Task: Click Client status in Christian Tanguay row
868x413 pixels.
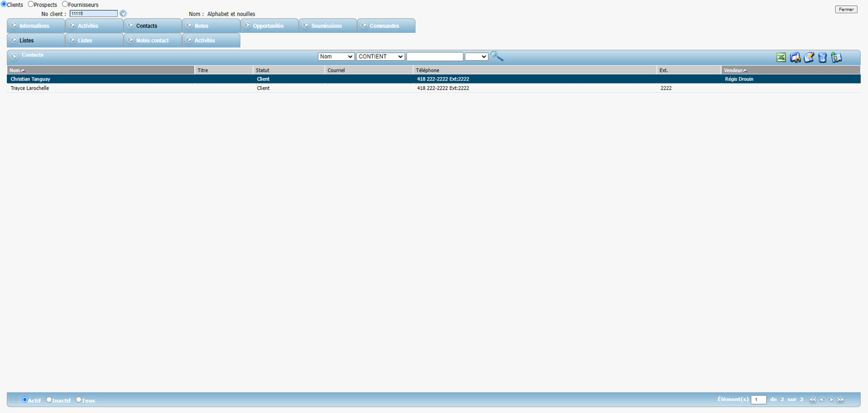Action: coord(263,79)
